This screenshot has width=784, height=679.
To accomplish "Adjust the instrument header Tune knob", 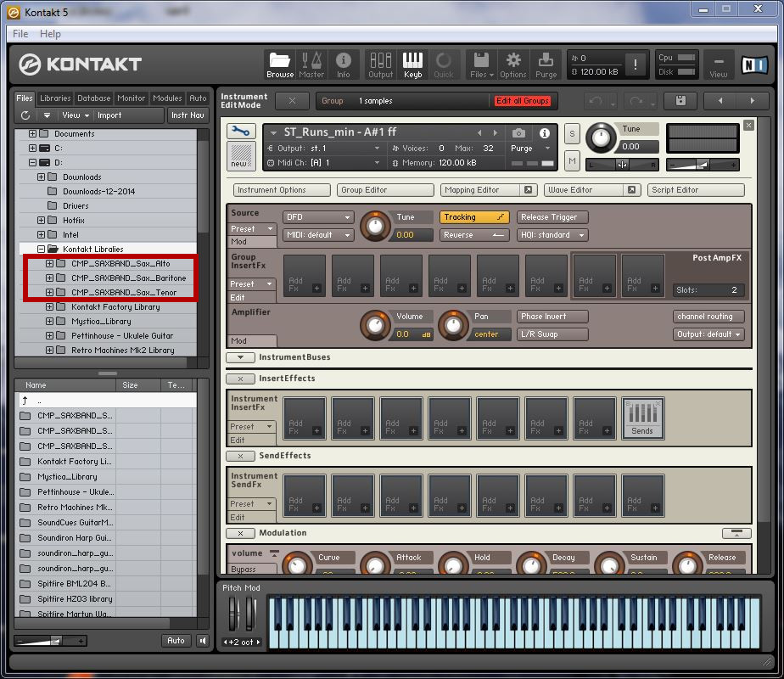I will 601,138.
